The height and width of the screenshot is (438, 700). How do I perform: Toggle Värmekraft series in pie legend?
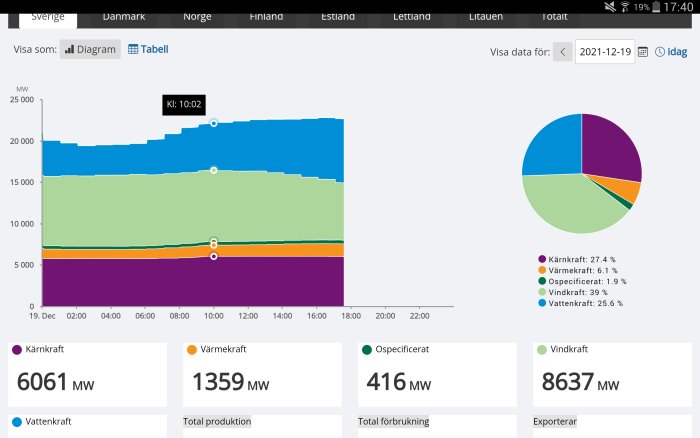click(x=578, y=271)
